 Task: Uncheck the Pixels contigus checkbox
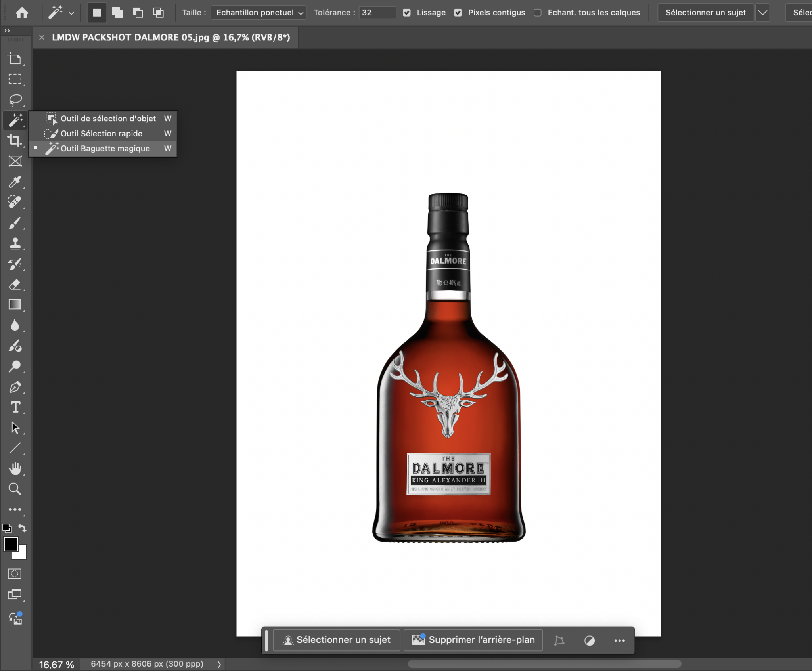click(x=458, y=13)
